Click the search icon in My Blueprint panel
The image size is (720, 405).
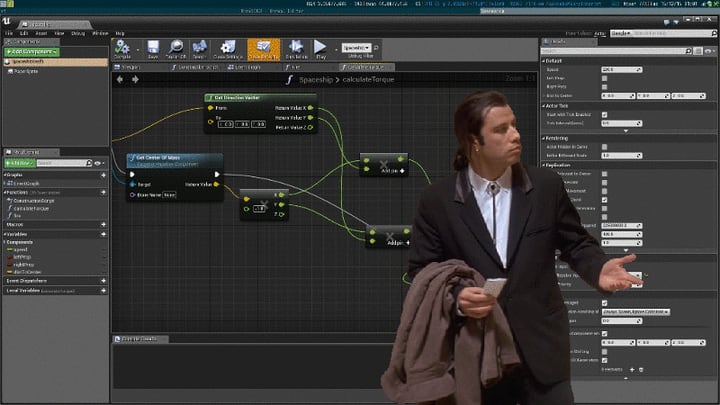click(89, 163)
